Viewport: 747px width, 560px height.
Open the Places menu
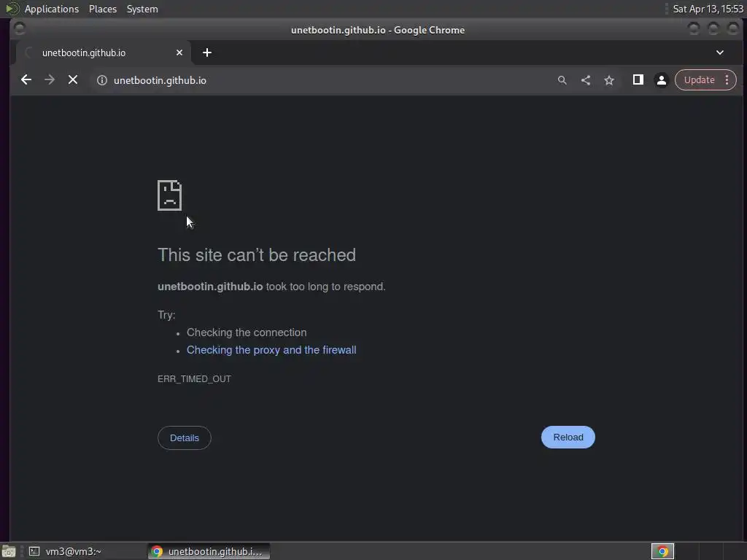(x=103, y=9)
